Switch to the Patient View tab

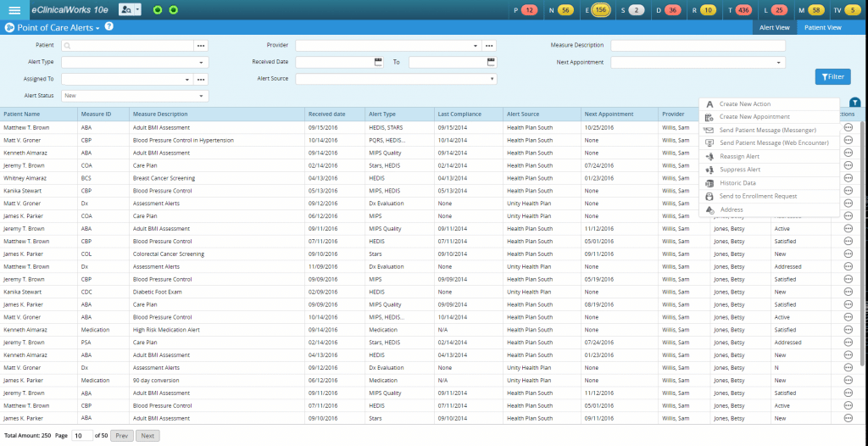[x=822, y=27]
